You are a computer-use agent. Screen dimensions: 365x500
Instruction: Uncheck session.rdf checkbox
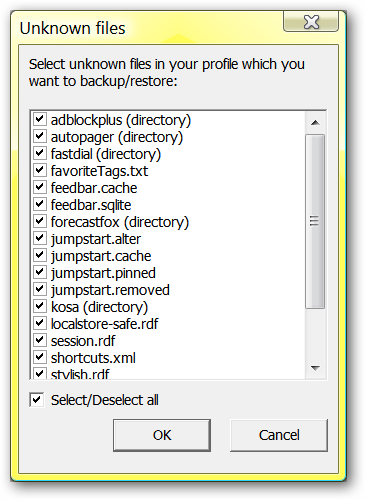tap(40, 340)
